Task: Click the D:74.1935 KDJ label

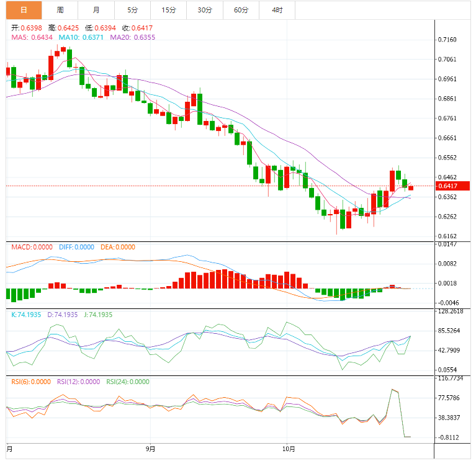Action: coord(62,315)
